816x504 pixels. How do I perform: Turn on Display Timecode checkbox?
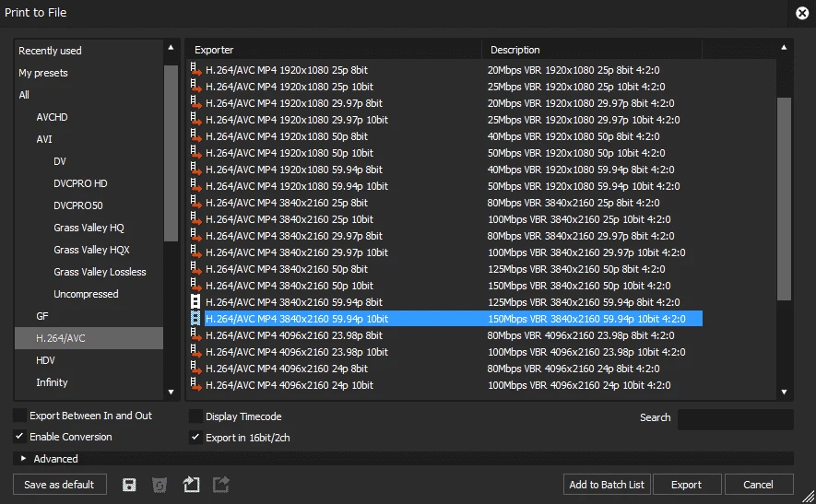coord(195,417)
